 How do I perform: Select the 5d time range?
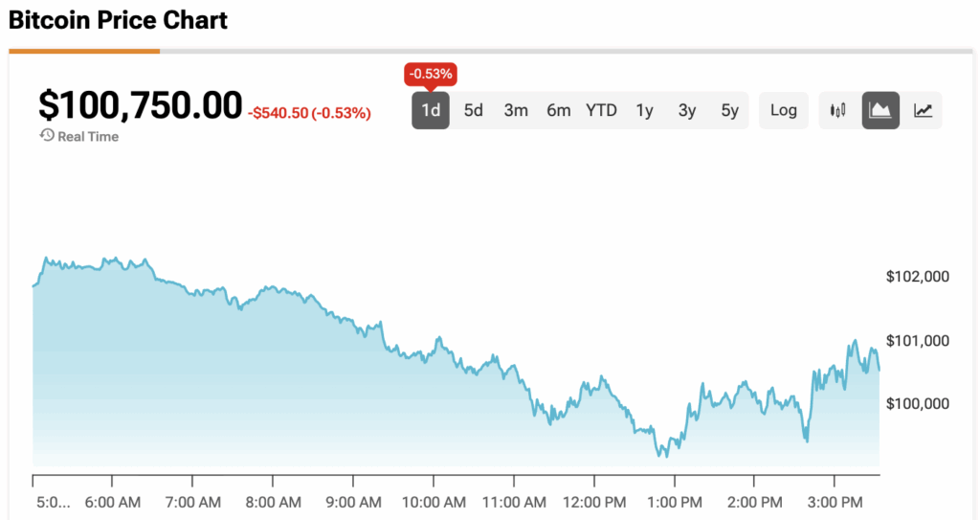click(x=474, y=110)
